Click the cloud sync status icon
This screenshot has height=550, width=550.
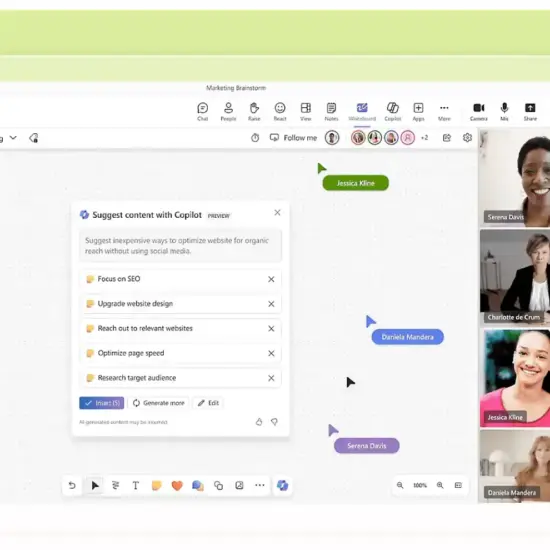34,138
